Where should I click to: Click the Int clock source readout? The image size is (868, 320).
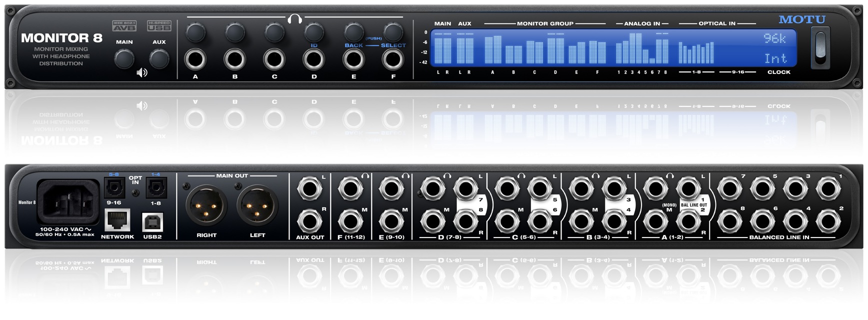776,58
